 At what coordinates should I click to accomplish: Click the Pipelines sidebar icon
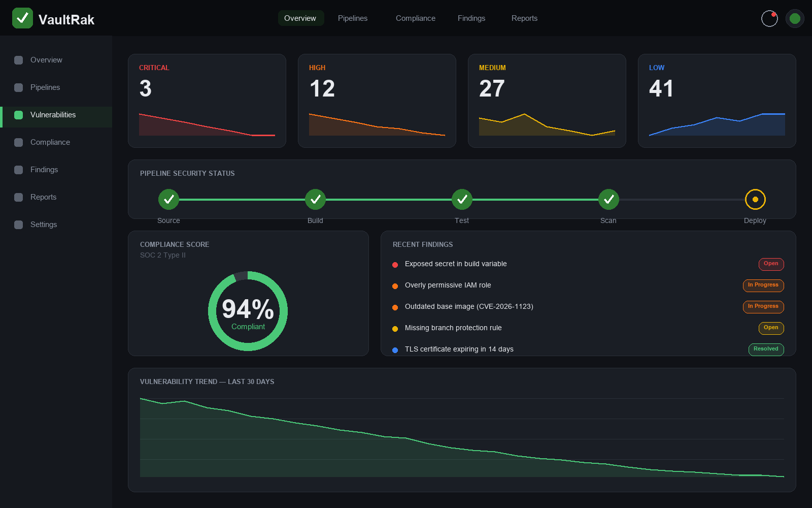click(x=19, y=87)
